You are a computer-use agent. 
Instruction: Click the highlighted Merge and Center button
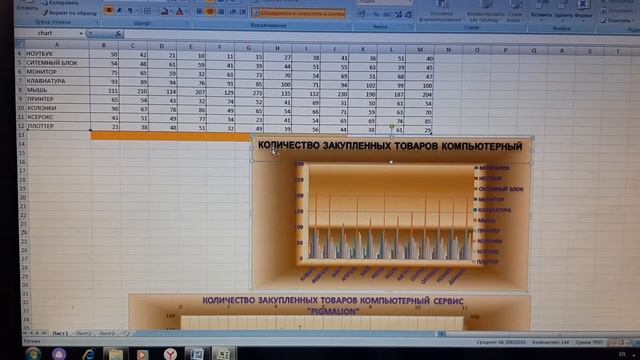tap(299, 13)
